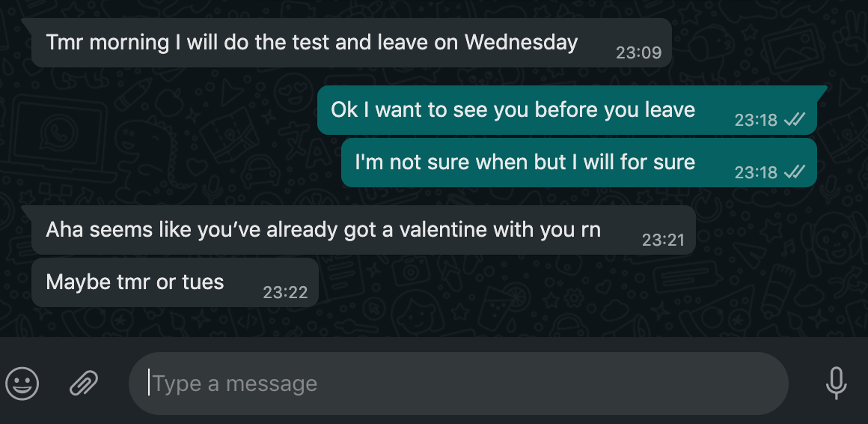Screen dimensions: 868x424
Task: Click the 23:21 timestamp on valentine message
Action: (x=663, y=240)
